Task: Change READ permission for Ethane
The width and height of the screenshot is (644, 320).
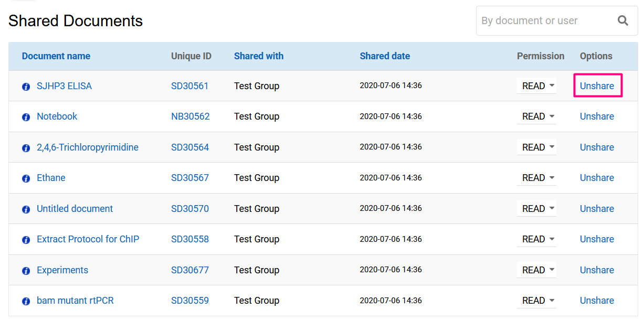Action: [536, 178]
